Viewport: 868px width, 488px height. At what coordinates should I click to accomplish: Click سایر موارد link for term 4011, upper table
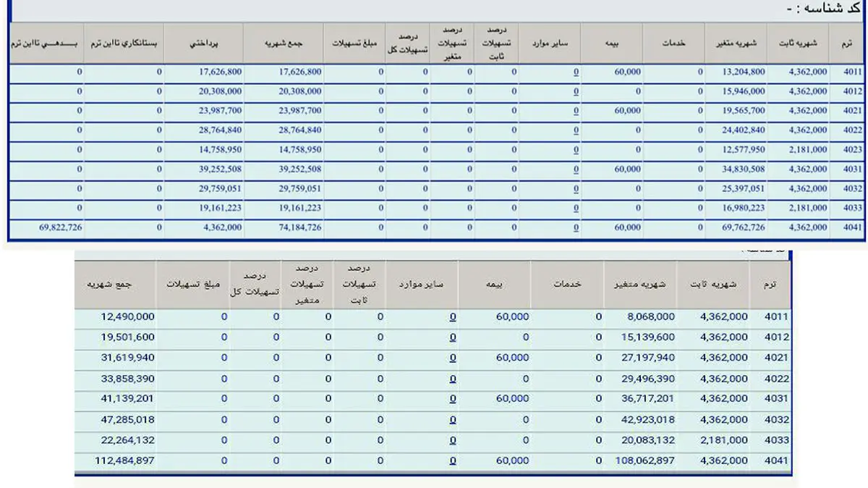[575, 72]
